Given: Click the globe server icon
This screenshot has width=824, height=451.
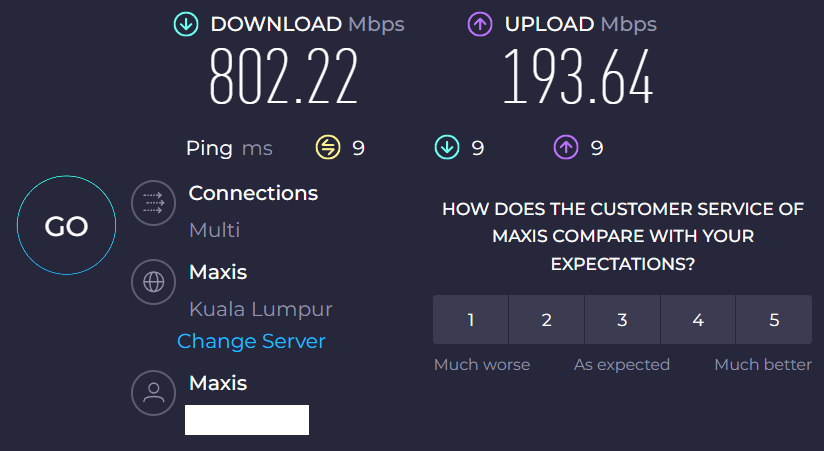Looking at the screenshot, I should pyautogui.click(x=153, y=282).
